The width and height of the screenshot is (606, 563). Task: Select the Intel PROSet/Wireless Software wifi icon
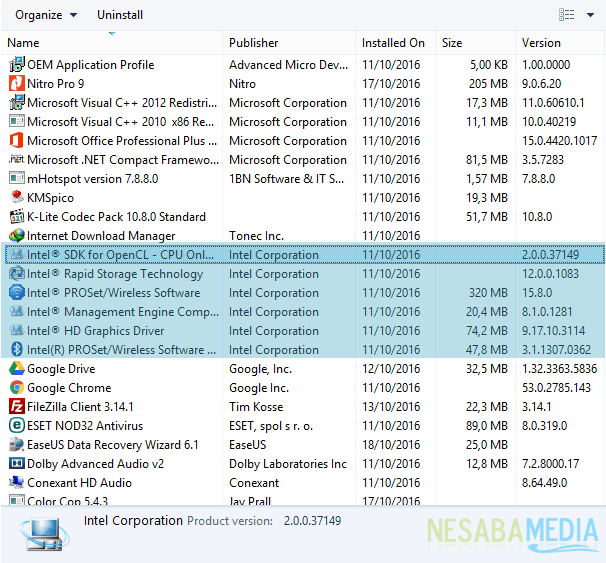pyautogui.click(x=17, y=292)
